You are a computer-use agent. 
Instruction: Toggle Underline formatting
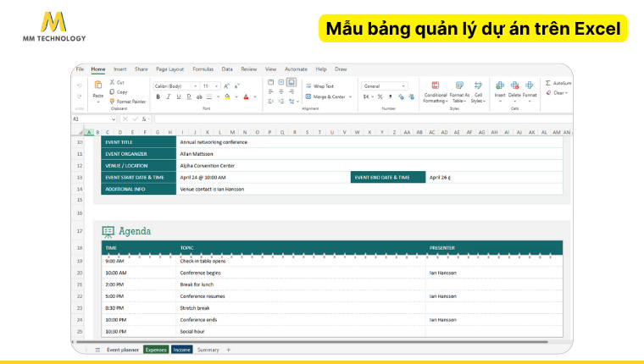(179, 97)
